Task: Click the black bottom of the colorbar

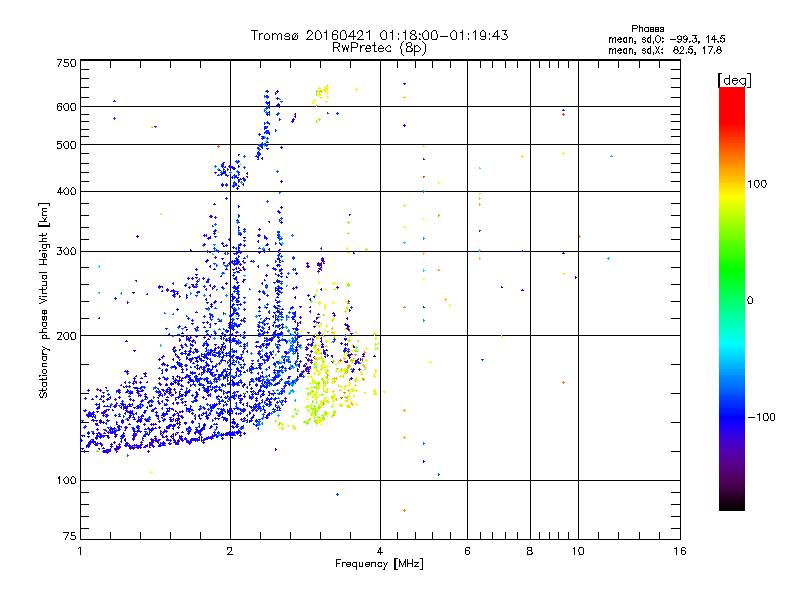Action: tap(732, 503)
